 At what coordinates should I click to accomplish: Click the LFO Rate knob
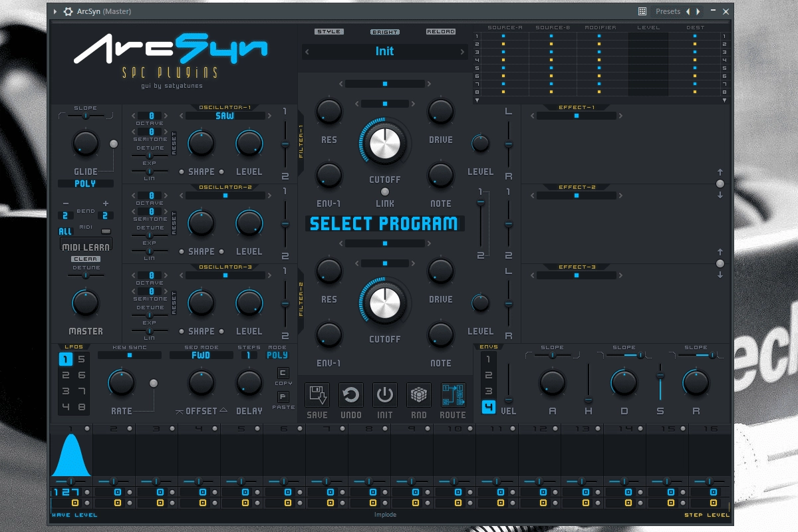[x=121, y=382]
